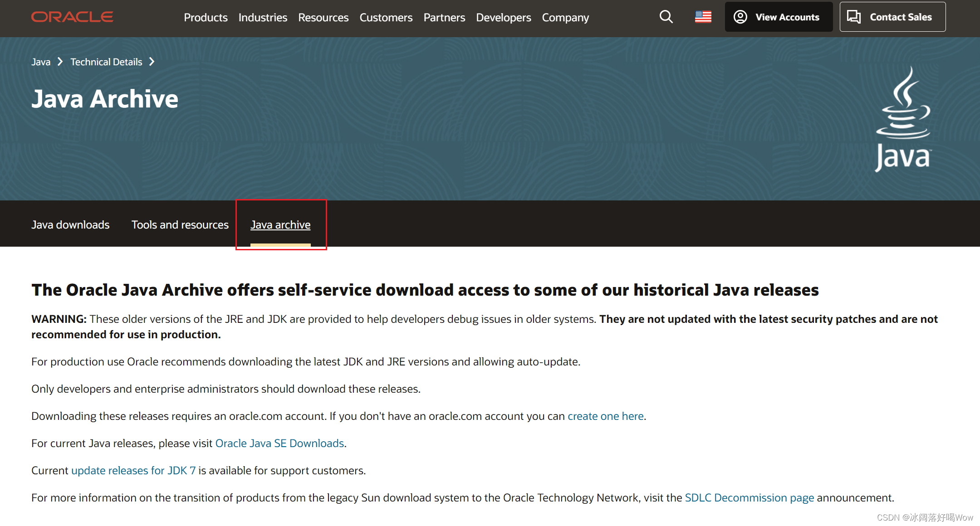Switch to the Java downloads tab

[70, 225]
